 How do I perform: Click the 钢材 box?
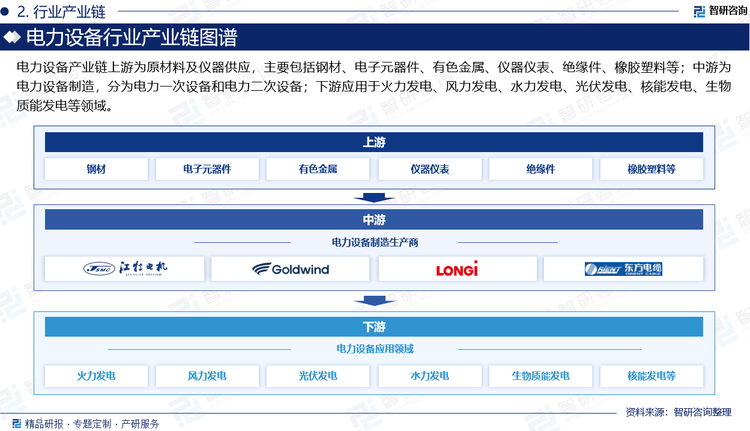pyautogui.click(x=96, y=169)
